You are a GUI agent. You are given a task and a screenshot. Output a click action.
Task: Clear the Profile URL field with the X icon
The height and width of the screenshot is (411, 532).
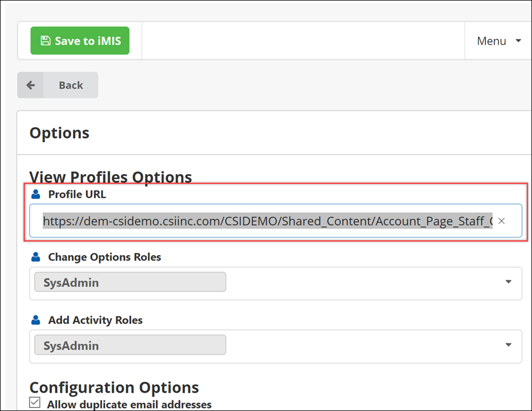[x=501, y=221]
